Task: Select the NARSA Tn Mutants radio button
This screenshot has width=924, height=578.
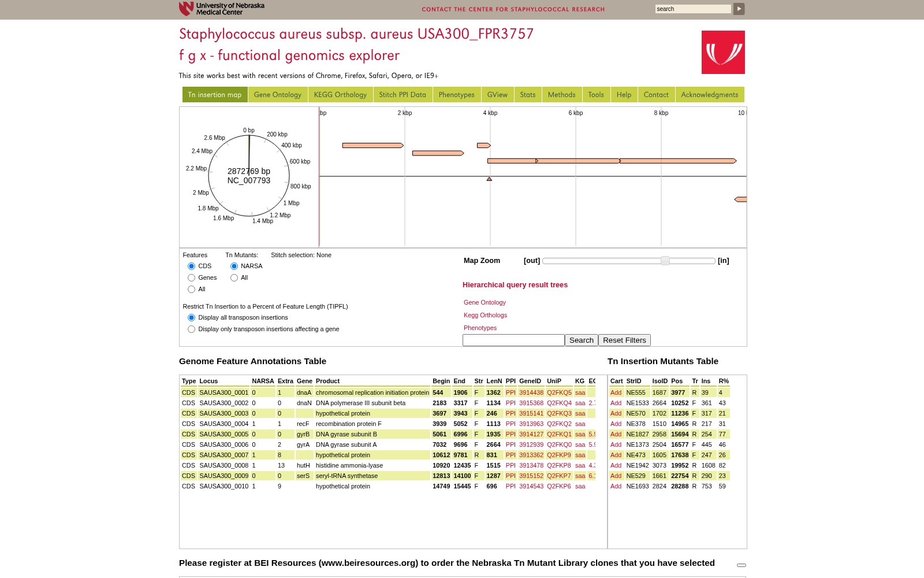Action: pyautogui.click(x=234, y=266)
